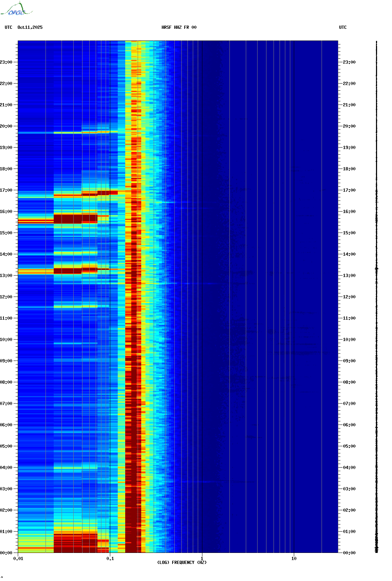
Task: Click the 11:00 label on left time axis
Action: point(6,318)
